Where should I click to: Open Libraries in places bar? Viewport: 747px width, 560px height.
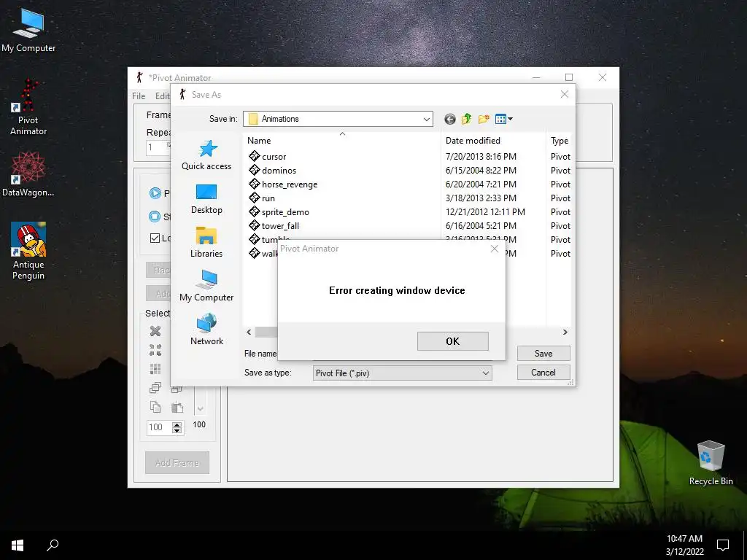[x=206, y=243]
